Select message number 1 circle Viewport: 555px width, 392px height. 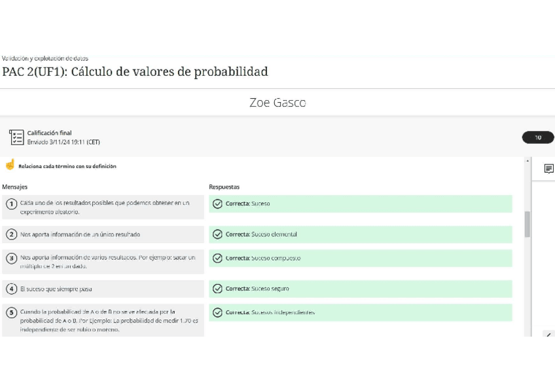[x=11, y=204]
